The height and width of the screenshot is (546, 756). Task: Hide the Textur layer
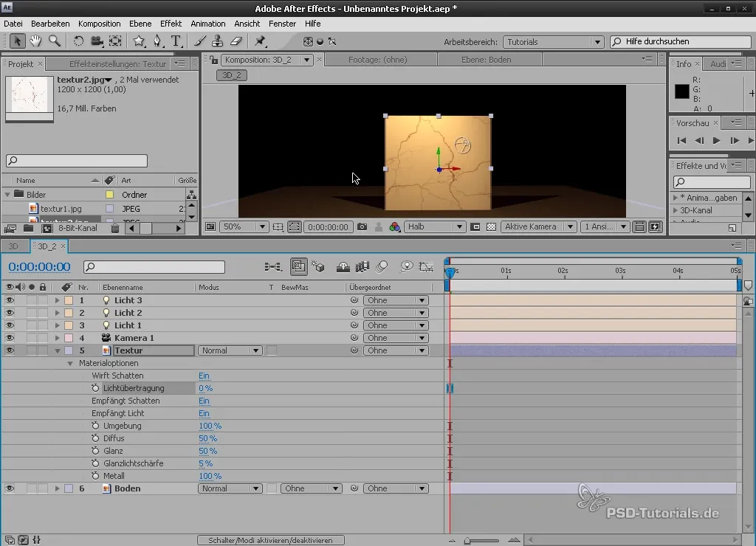[9, 350]
